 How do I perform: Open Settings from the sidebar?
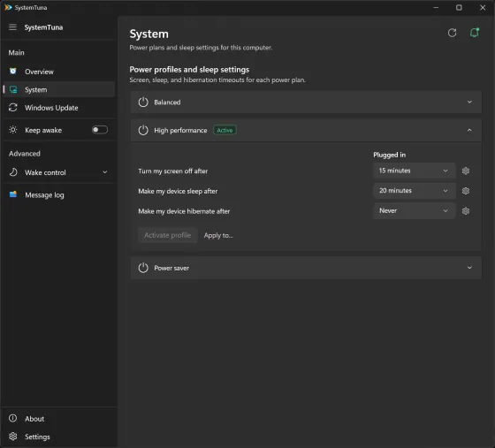[59, 437]
